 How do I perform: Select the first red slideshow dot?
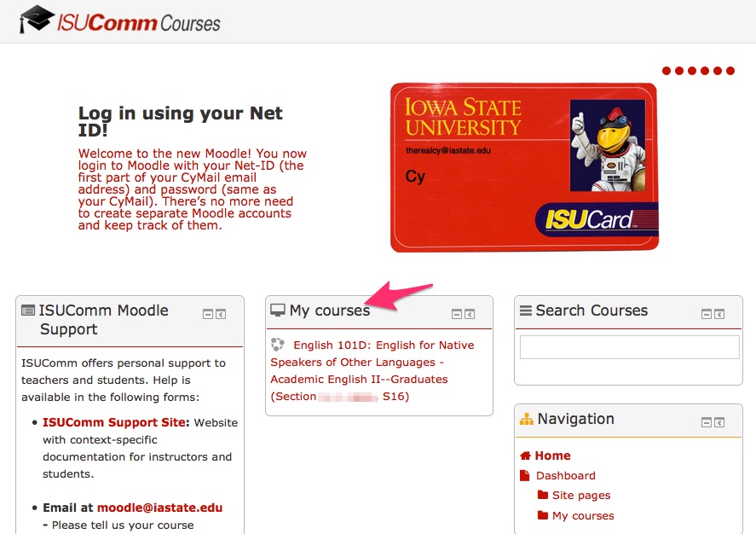[x=667, y=71]
